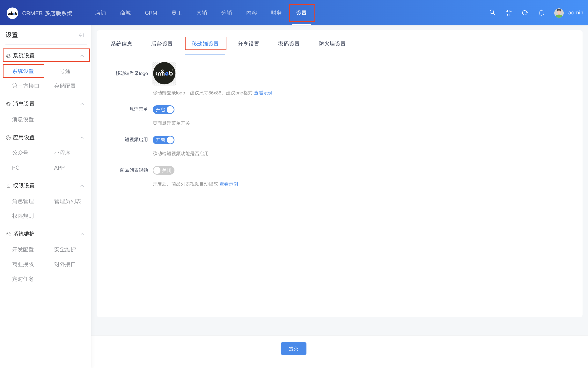
Task: Collapse the 应用设置 group chevron
Action: point(82,137)
